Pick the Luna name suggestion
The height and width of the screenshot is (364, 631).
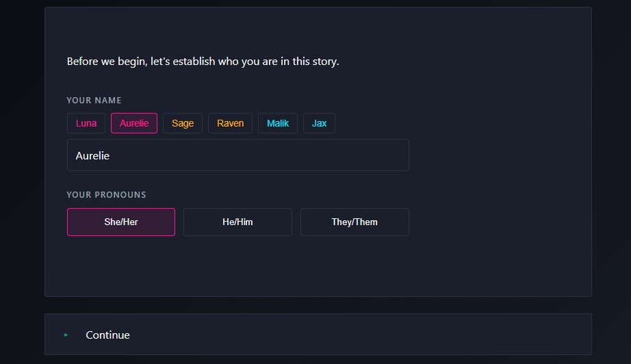(x=86, y=124)
